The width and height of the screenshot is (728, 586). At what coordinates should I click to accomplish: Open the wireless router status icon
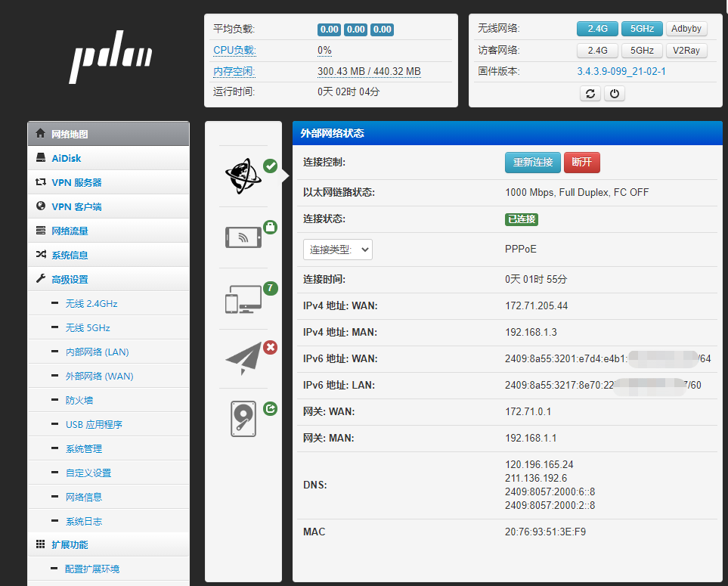pos(243,237)
